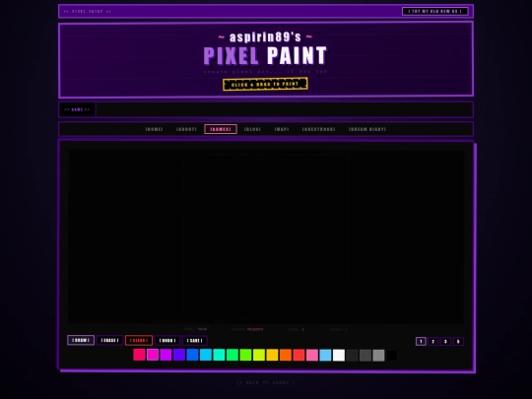Follow the BACK TO GAMES link
The height and width of the screenshot is (399, 532).
click(x=266, y=382)
